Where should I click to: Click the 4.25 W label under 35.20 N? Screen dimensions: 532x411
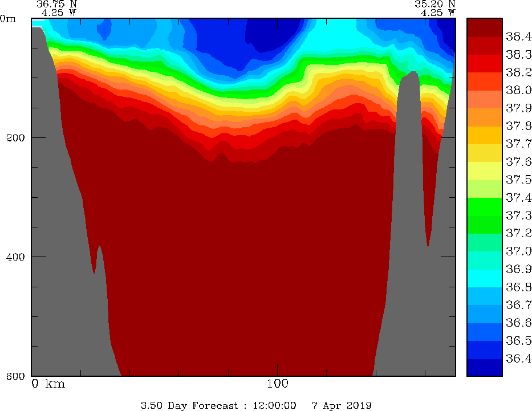(x=438, y=13)
